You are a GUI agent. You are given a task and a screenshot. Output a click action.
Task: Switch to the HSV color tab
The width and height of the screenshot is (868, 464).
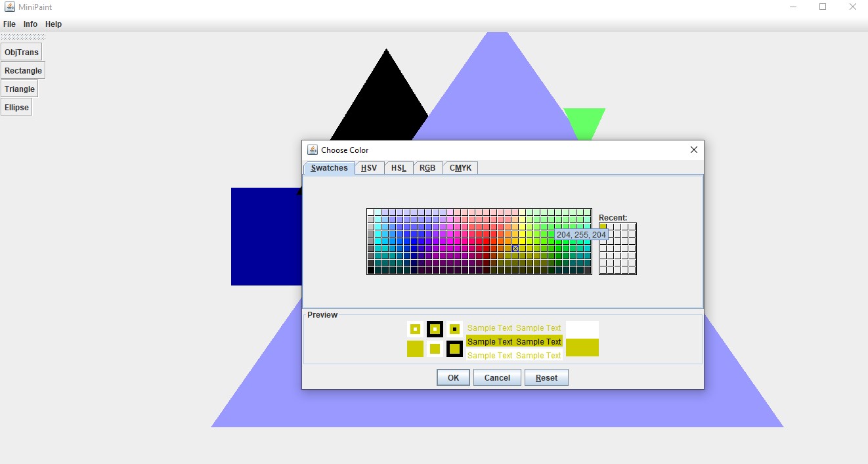coord(369,167)
